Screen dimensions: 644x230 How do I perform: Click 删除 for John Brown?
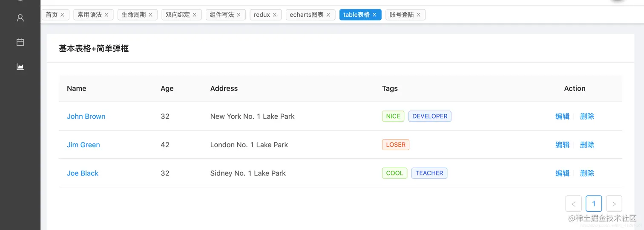coord(587,116)
